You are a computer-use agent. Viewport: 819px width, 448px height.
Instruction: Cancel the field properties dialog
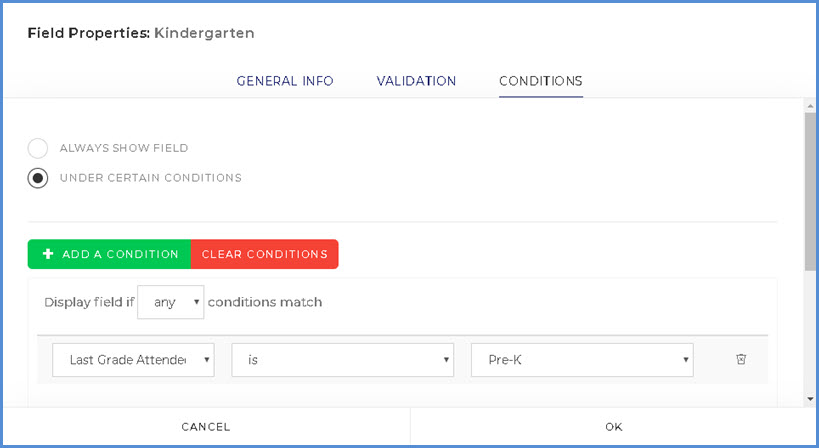pos(206,427)
